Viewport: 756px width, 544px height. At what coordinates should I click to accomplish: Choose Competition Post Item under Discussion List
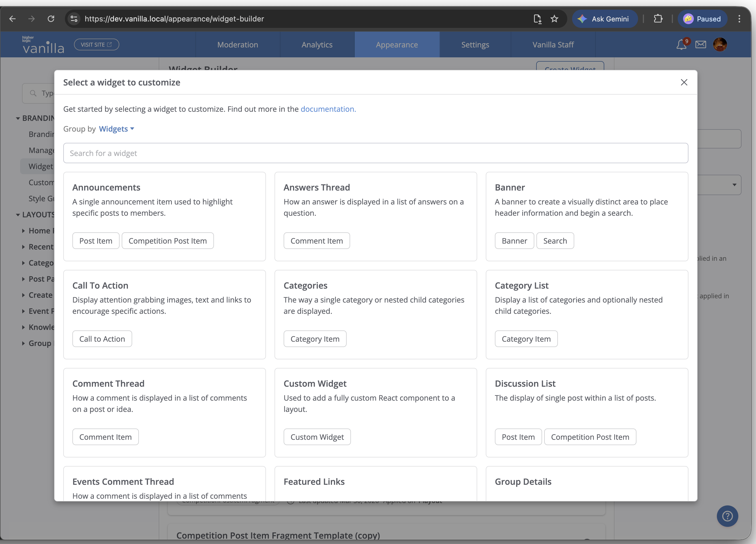coord(590,437)
